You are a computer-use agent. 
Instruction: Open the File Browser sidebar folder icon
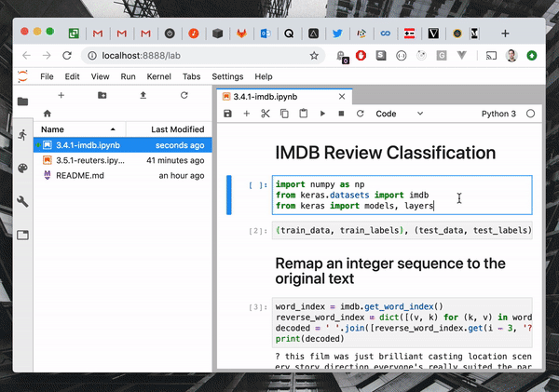click(22, 101)
